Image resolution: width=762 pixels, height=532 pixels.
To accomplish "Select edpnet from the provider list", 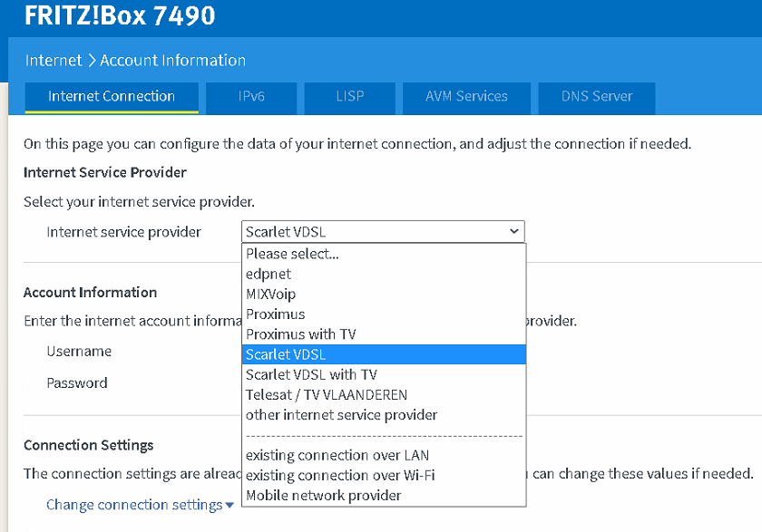I will tap(269, 274).
